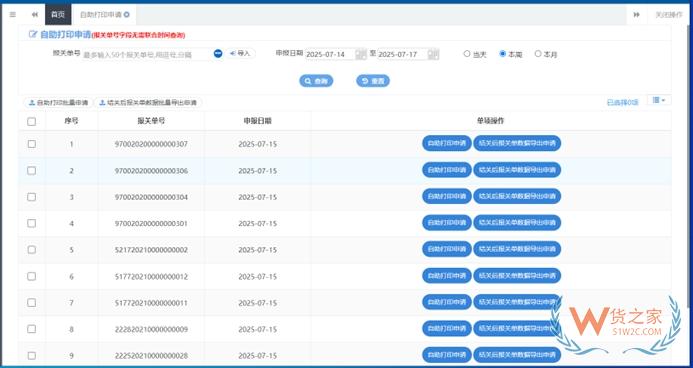Open the 关闭操作 menu
The width and height of the screenshot is (693, 368).
click(669, 15)
